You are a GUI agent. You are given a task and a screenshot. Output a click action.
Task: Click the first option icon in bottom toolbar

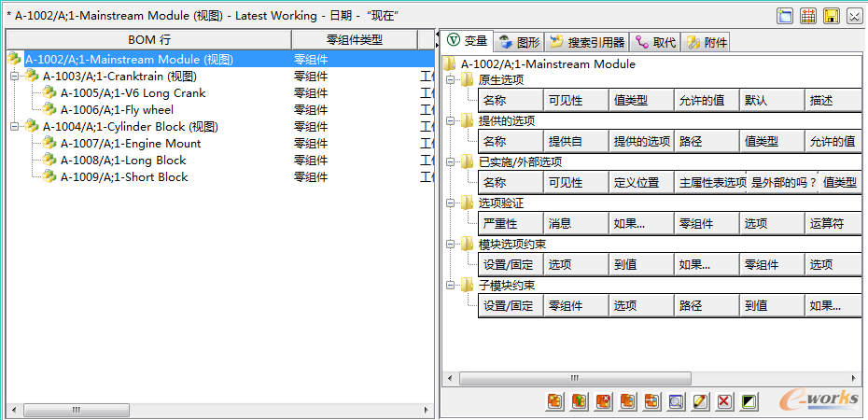[x=555, y=401]
